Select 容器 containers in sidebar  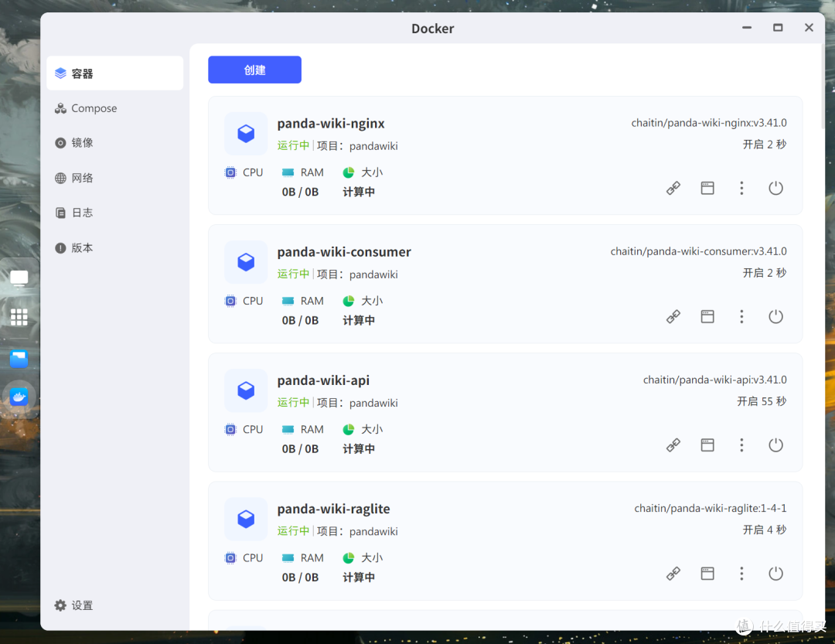click(x=114, y=73)
